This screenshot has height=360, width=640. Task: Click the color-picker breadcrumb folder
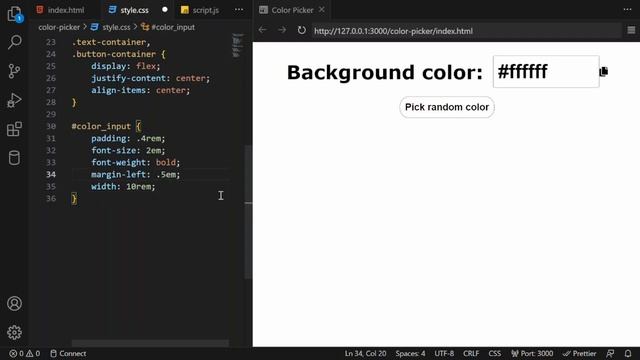click(x=59, y=27)
